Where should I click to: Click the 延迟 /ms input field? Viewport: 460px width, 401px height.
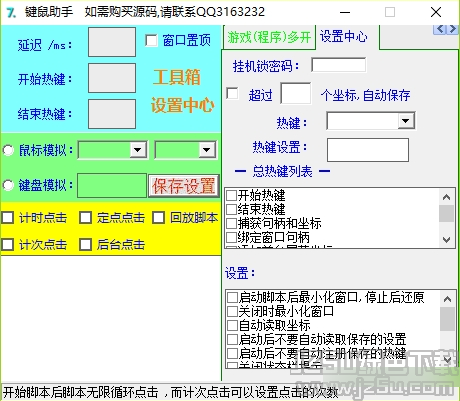click(x=112, y=42)
